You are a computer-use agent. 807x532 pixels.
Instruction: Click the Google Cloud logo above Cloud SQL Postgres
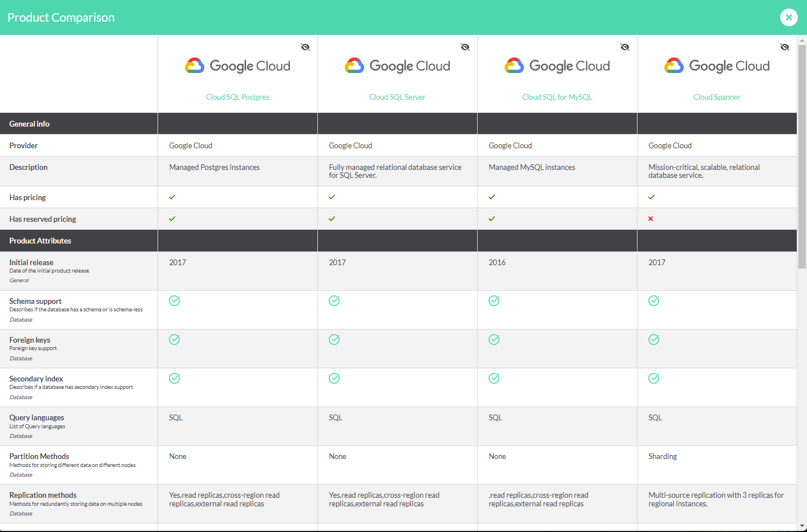[237, 66]
